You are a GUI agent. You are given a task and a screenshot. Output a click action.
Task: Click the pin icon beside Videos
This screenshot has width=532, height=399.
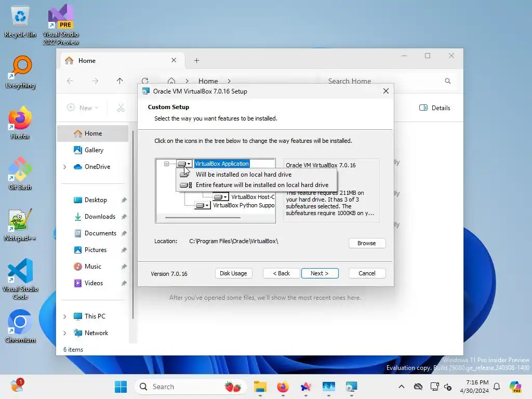[124, 283]
